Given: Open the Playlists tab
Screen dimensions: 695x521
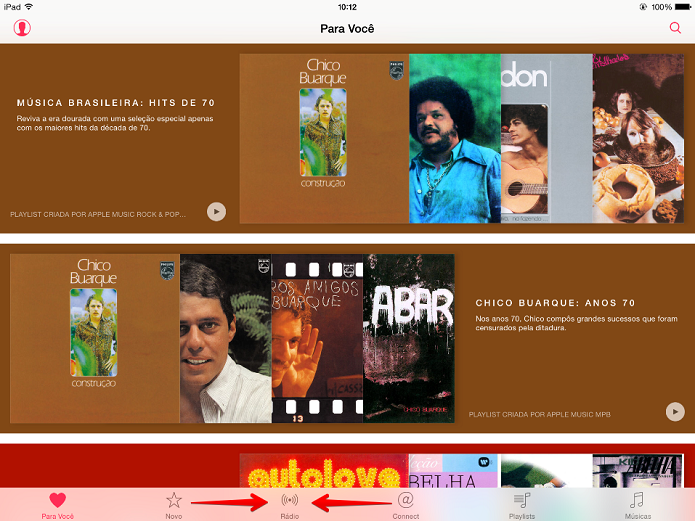Looking at the screenshot, I should click(522, 506).
